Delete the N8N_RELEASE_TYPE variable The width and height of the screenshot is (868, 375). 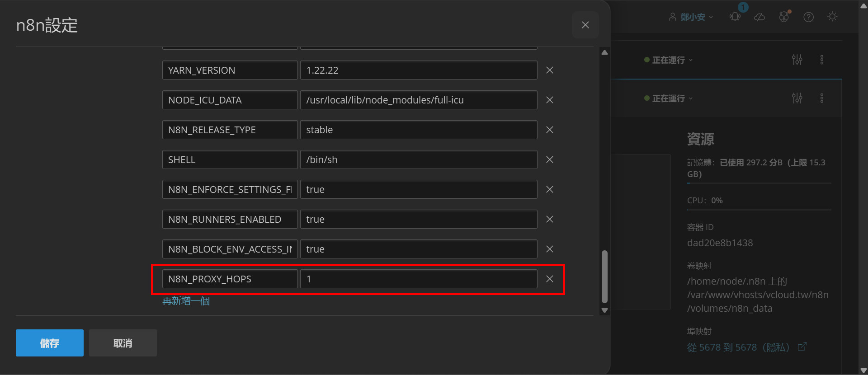tap(550, 130)
